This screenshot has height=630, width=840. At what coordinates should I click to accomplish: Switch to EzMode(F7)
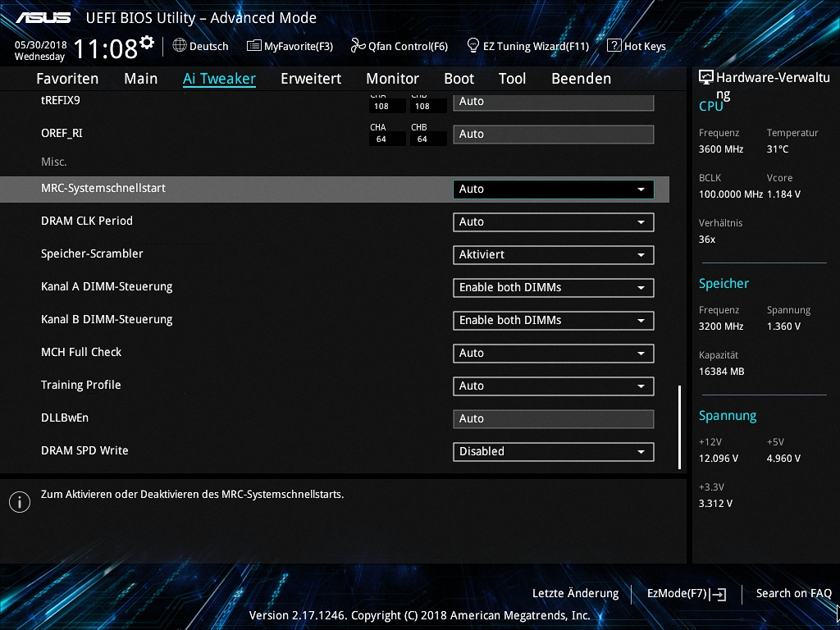[687, 594]
